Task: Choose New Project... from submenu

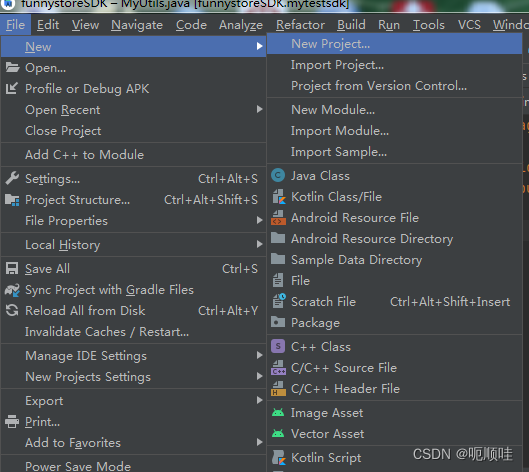Action: pyautogui.click(x=394, y=44)
